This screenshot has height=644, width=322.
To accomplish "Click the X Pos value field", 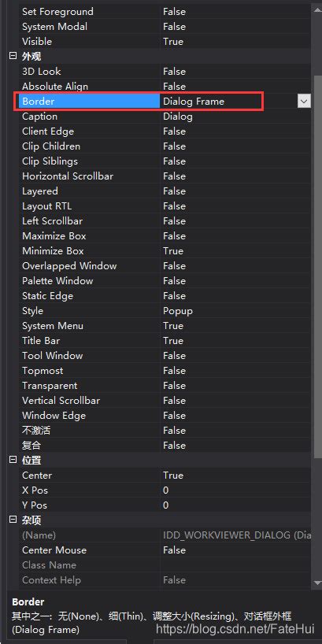I will pos(235,490).
